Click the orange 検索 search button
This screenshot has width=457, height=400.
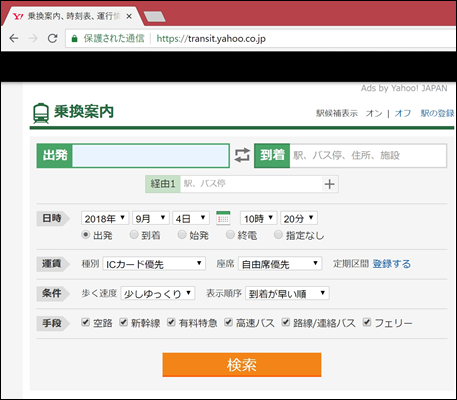click(x=242, y=365)
